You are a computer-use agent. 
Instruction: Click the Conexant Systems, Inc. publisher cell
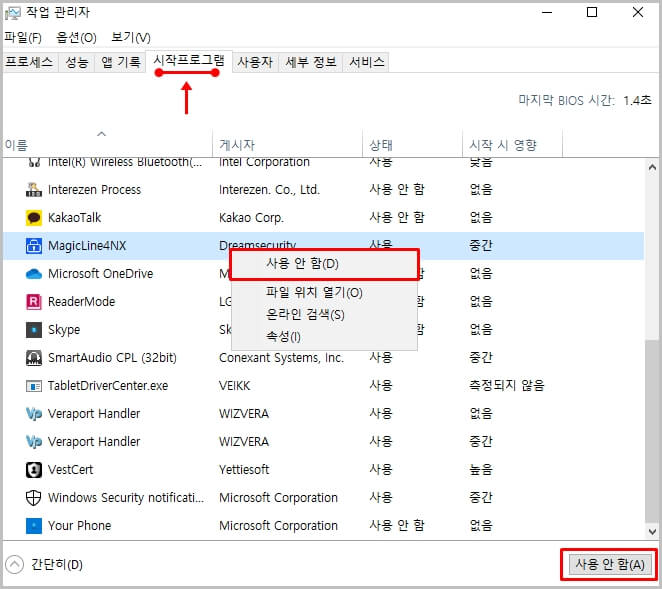point(281,358)
